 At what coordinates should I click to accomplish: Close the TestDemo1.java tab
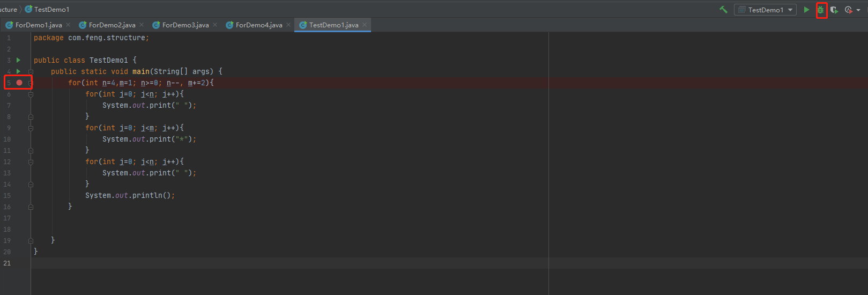coord(365,25)
